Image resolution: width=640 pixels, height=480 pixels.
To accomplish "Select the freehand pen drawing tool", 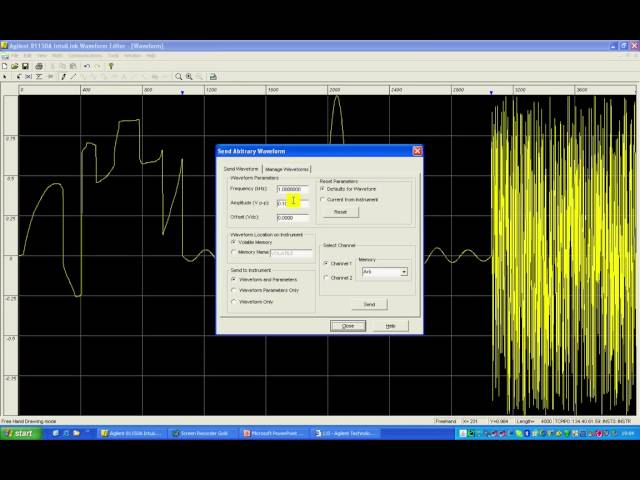I will pyautogui.click(x=63, y=77).
